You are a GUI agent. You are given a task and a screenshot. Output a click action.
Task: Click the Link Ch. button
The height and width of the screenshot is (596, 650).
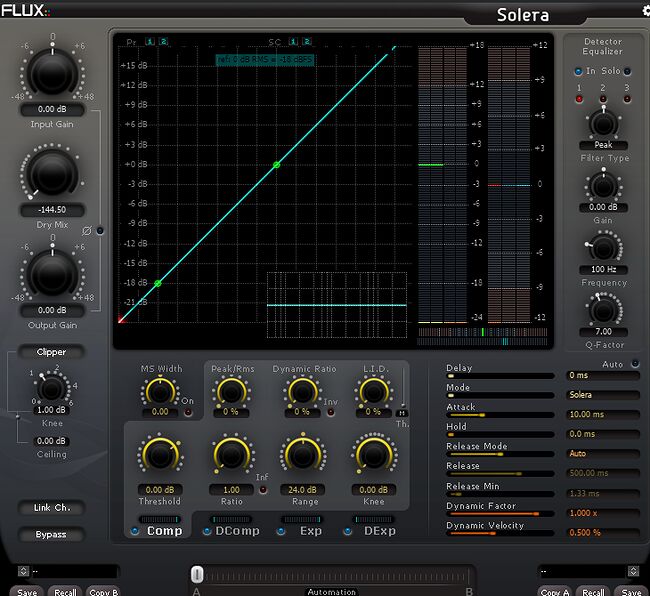(x=51, y=508)
